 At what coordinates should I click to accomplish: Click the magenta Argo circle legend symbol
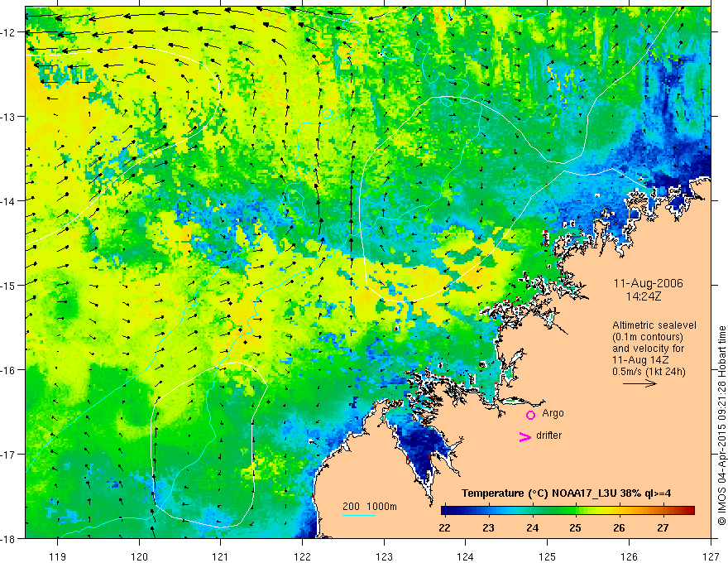point(530,415)
